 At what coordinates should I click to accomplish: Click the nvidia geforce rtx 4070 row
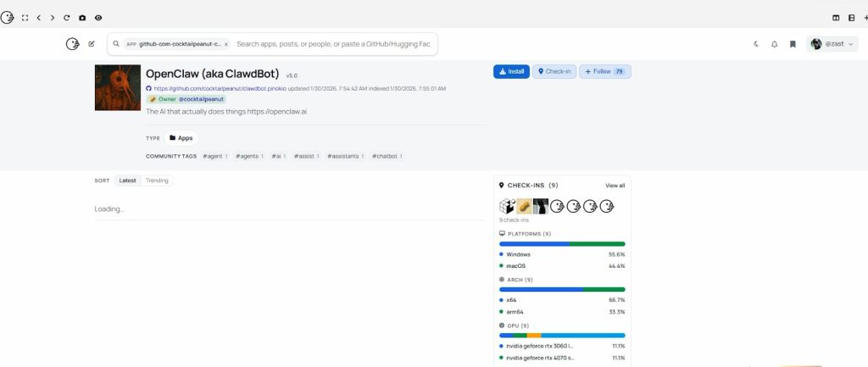[x=562, y=359]
